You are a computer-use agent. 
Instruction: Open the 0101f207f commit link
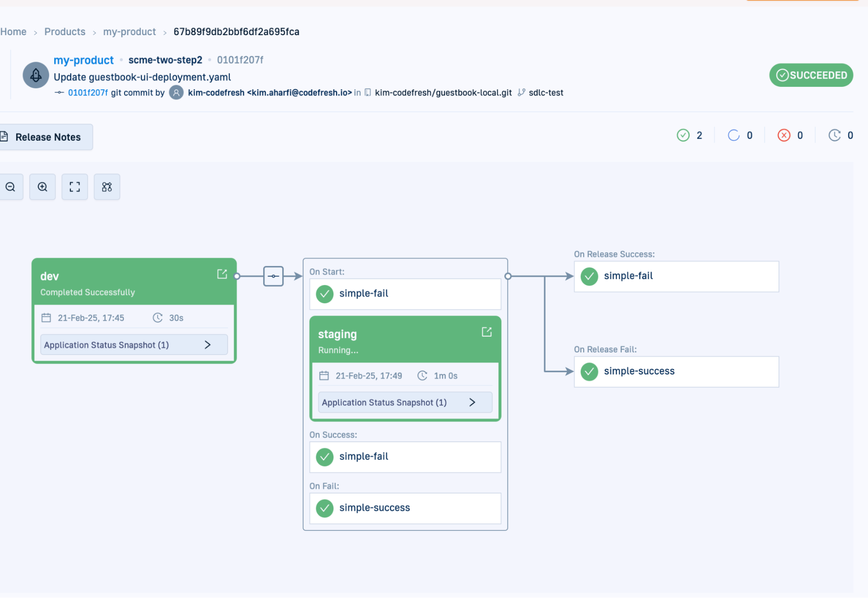(88, 92)
